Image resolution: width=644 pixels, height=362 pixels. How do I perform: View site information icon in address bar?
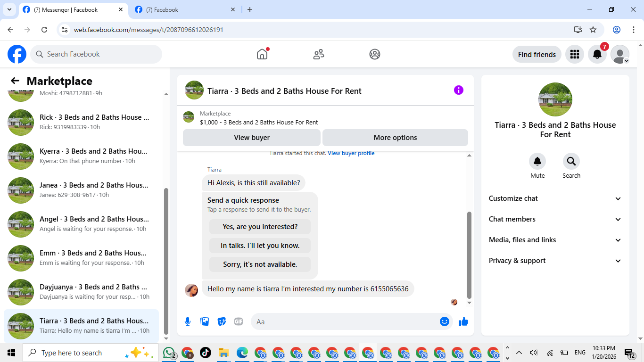pyautogui.click(x=65, y=30)
